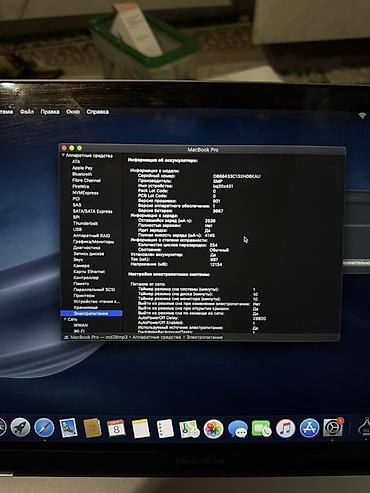Open Launchpad from the Dock
The height and width of the screenshot is (493, 370).
point(20,428)
